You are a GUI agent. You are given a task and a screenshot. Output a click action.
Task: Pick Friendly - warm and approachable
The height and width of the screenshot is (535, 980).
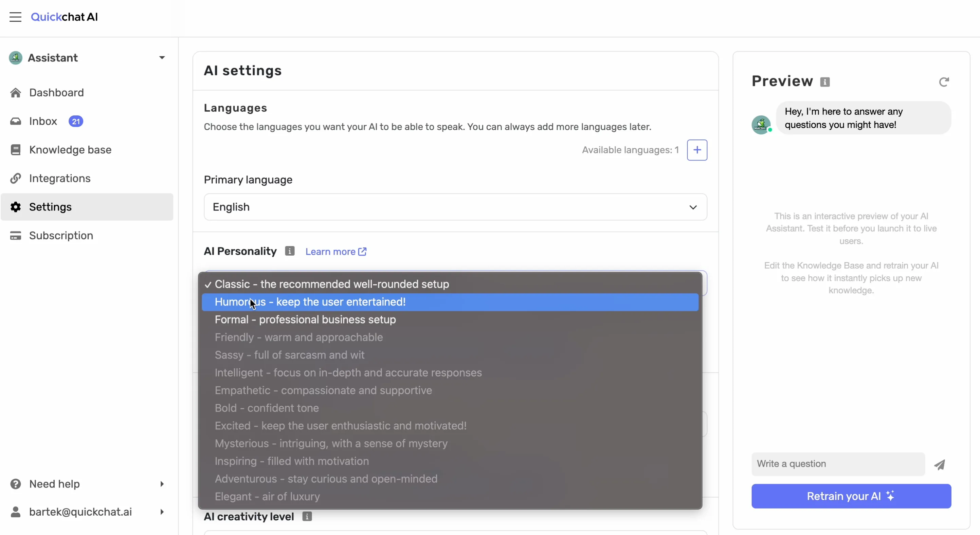point(450,337)
